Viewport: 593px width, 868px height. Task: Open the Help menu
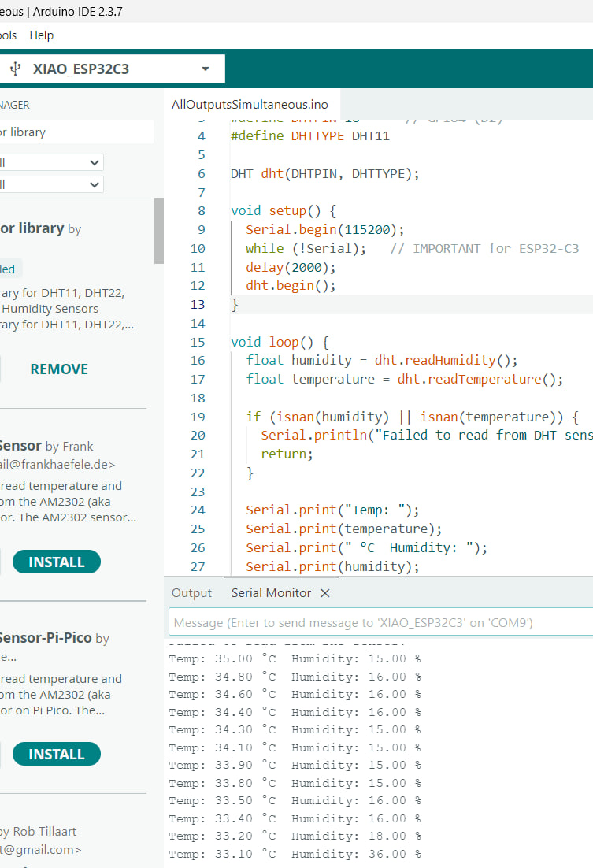click(x=42, y=35)
